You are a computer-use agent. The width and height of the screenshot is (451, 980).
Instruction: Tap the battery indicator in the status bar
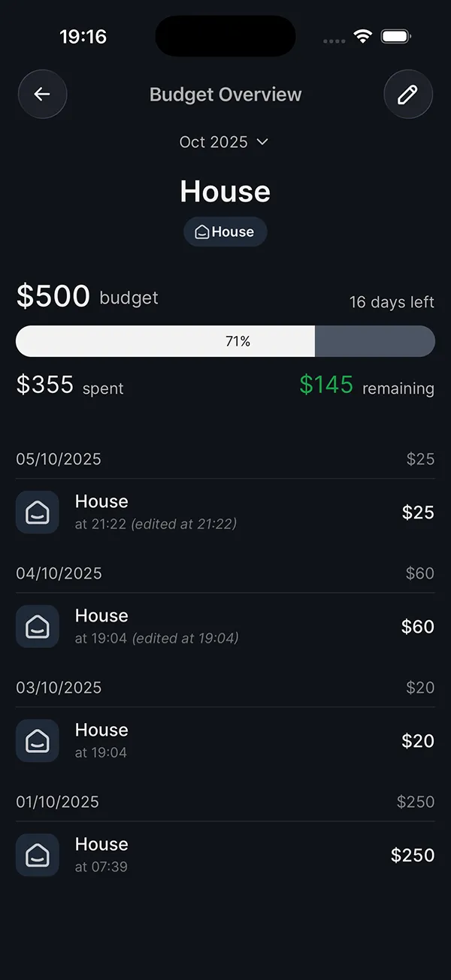click(x=394, y=35)
